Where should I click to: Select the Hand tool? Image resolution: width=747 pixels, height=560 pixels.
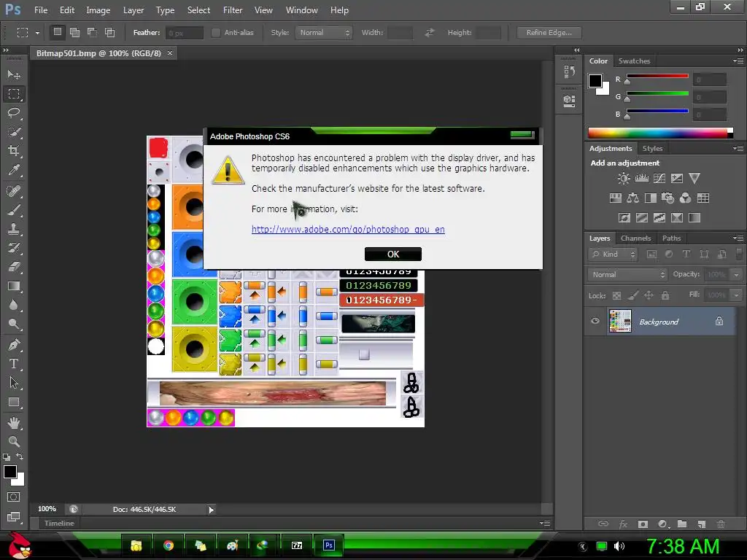pyautogui.click(x=14, y=422)
